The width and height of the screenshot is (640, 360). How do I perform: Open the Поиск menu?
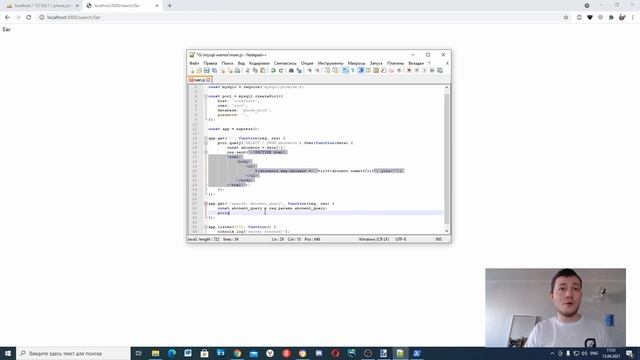(x=227, y=63)
